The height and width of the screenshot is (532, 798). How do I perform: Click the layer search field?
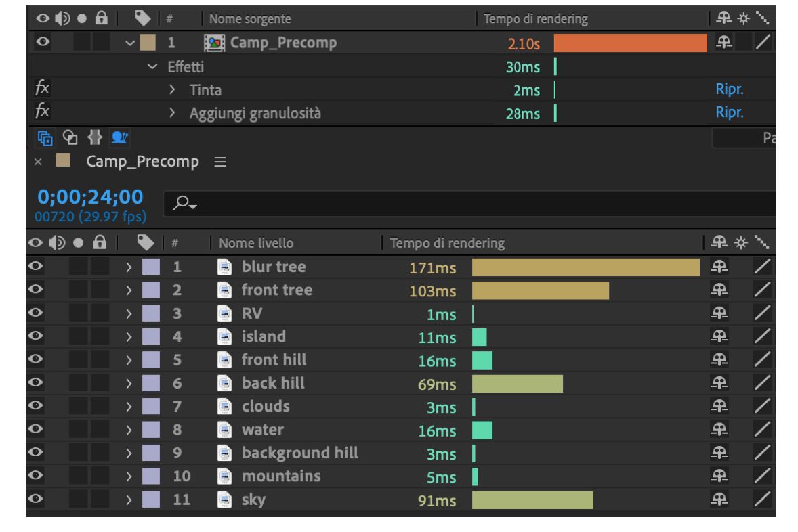tap(467, 202)
